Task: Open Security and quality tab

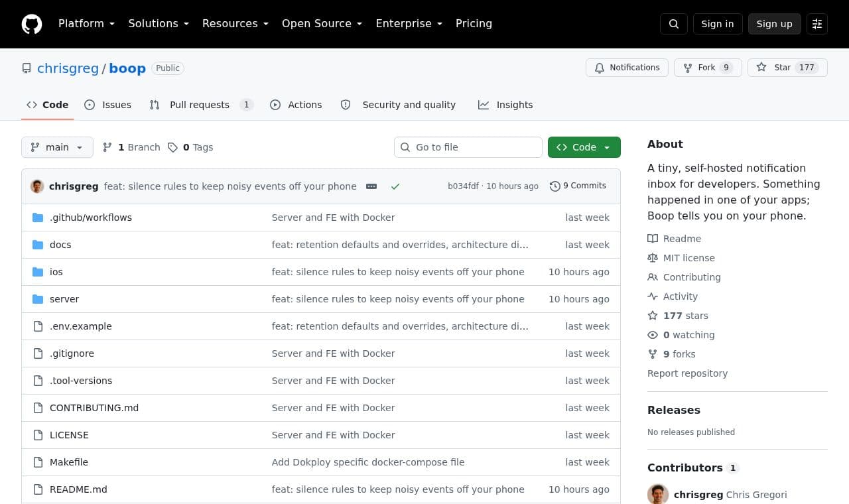Action: coord(398,105)
